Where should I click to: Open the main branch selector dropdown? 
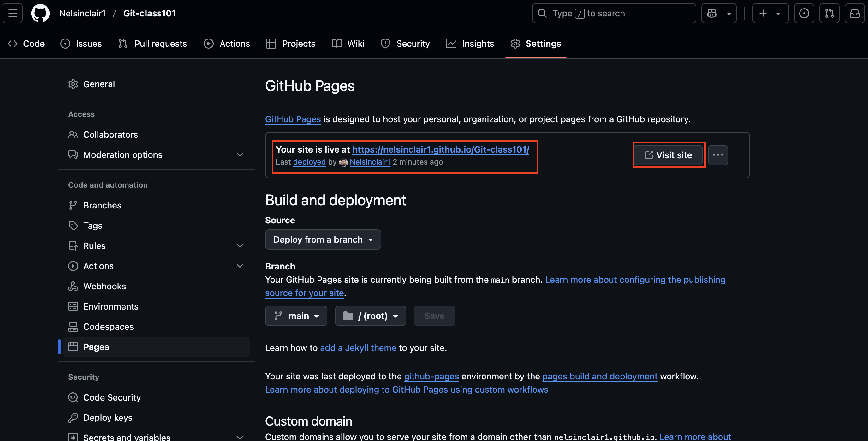tap(296, 316)
